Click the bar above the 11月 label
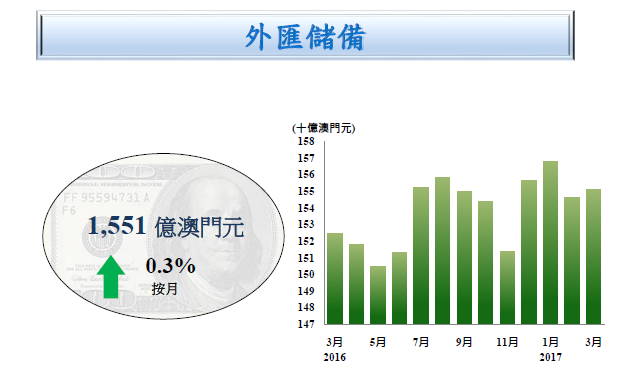 click(x=507, y=287)
